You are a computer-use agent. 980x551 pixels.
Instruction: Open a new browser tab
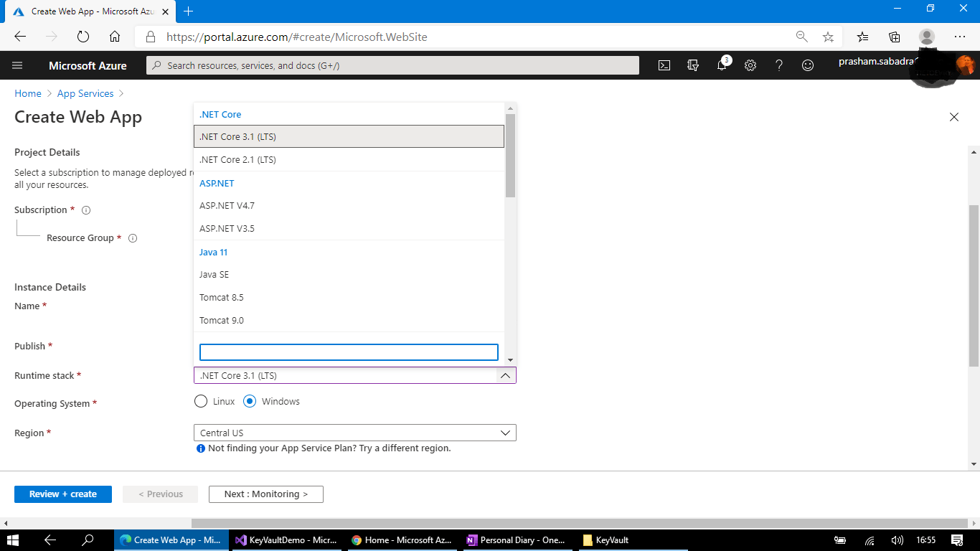[x=189, y=11]
